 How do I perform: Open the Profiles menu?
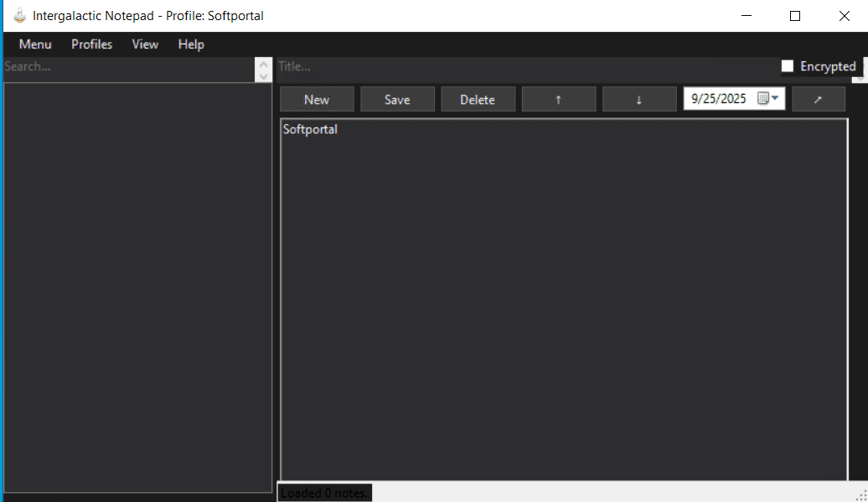(x=92, y=44)
